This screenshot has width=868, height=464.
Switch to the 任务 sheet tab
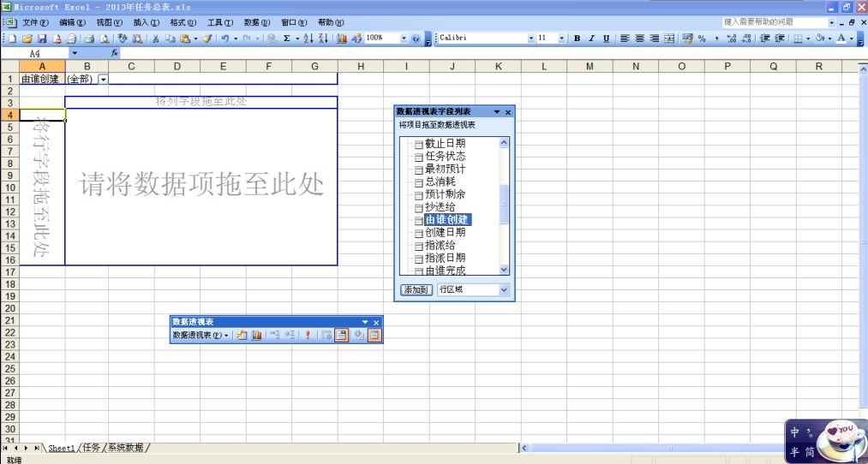[x=91, y=448]
